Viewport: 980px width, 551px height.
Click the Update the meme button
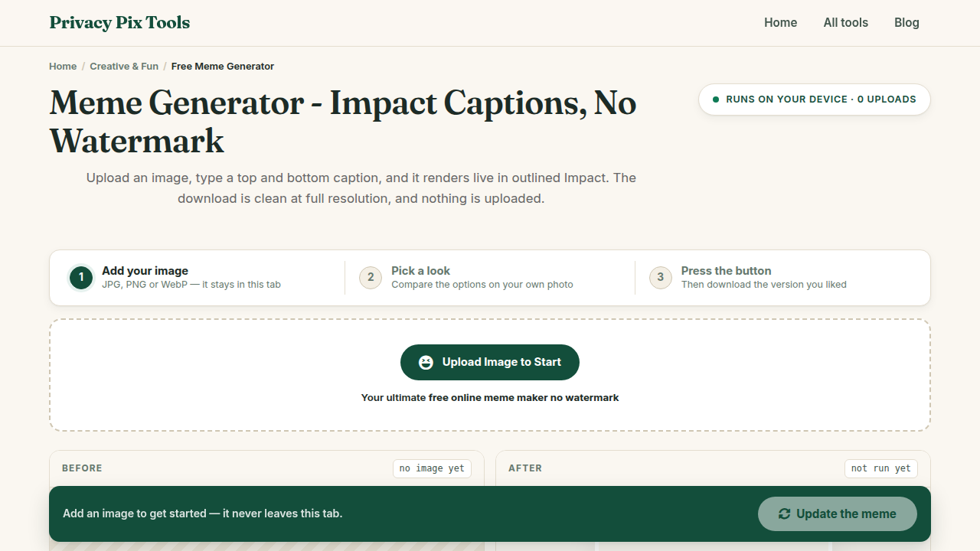(838, 514)
